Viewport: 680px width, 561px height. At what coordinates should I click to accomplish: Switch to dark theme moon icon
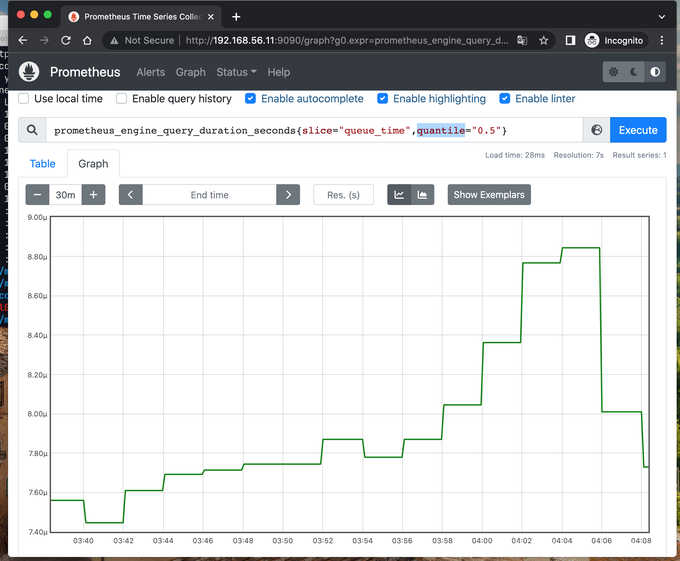click(634, 72)
